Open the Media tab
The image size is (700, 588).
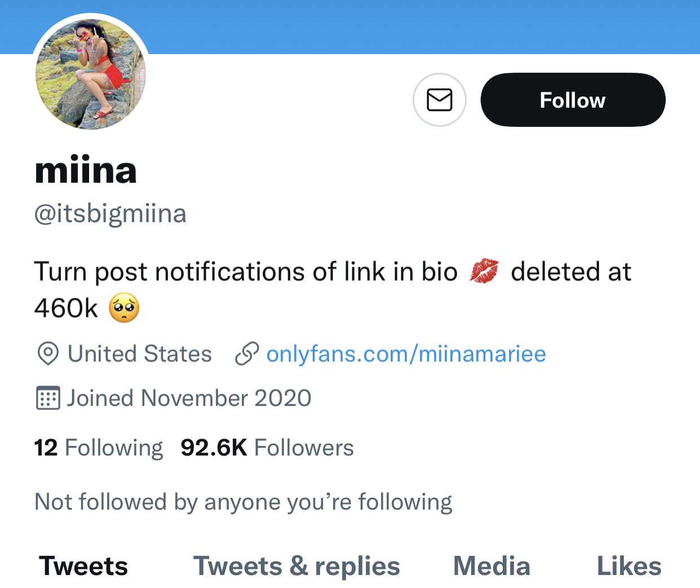[x=491, y=566]
